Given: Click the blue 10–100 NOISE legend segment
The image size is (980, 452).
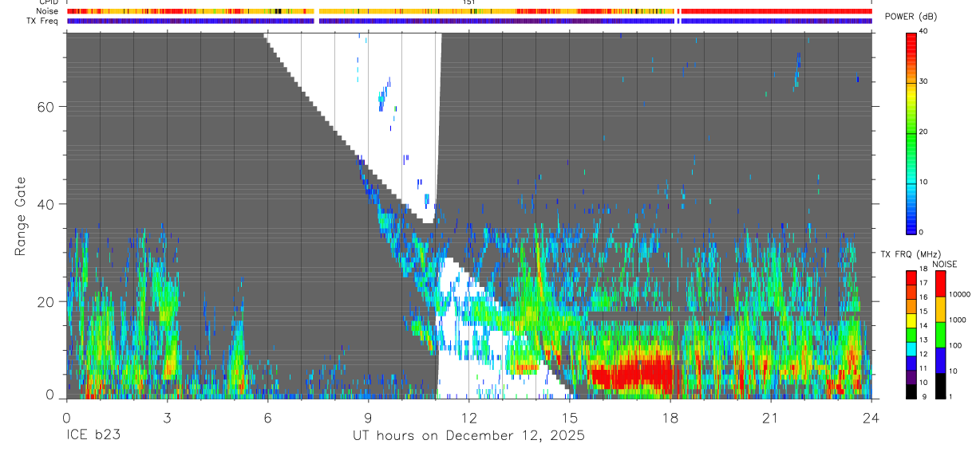Looking at the screenshot, I should pyautogui.click(x=941, y=360).
